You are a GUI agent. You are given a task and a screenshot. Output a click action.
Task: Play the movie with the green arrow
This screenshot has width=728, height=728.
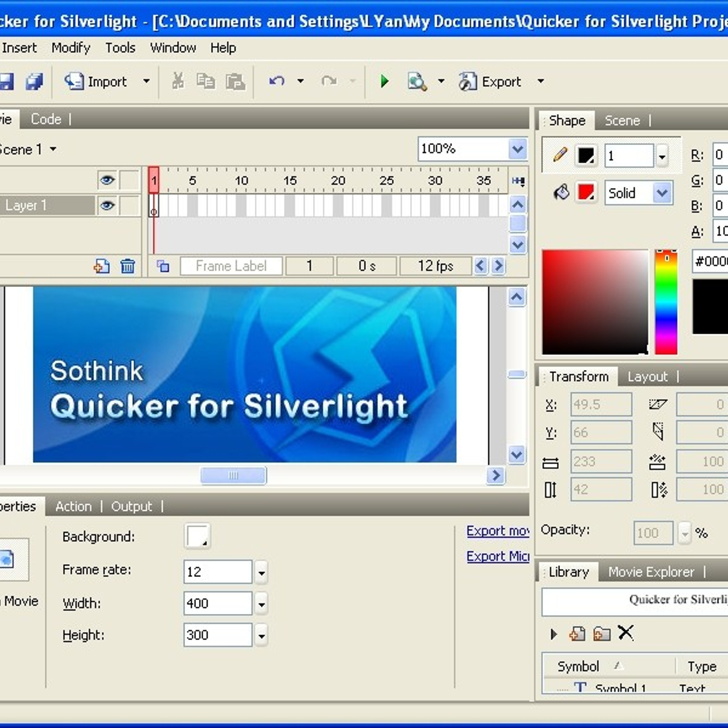(385, 81)
